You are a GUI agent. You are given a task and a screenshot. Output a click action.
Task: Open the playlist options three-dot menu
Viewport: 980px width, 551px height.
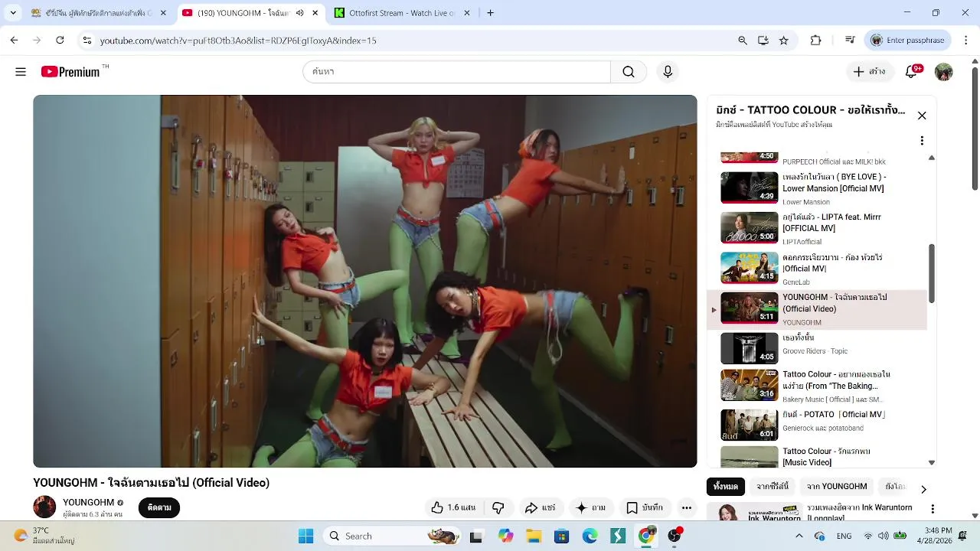click(922, 141)
